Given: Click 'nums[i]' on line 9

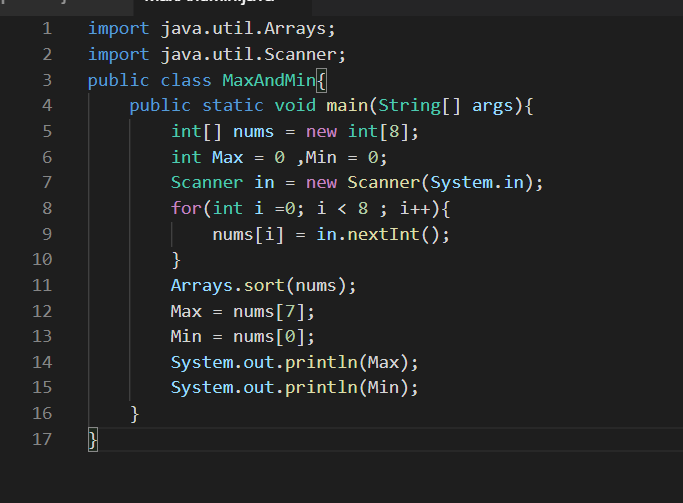Looking at the screenshot, I should pyautogui.click(x=248, y=235).
